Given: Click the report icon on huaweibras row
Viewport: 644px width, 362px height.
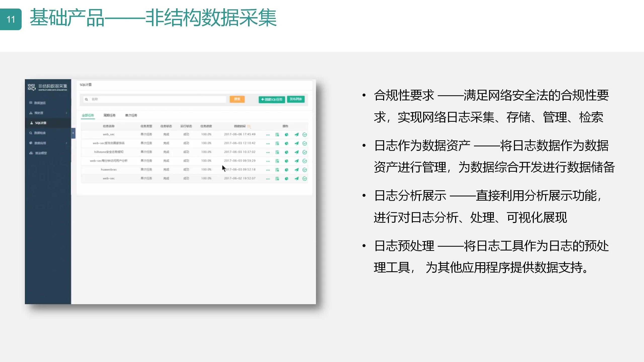Looking at the screenshot, I should tap(277, 169).
